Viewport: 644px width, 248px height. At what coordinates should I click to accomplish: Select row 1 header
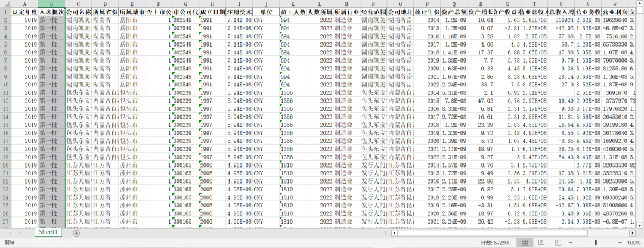click(x=5, y=11)
